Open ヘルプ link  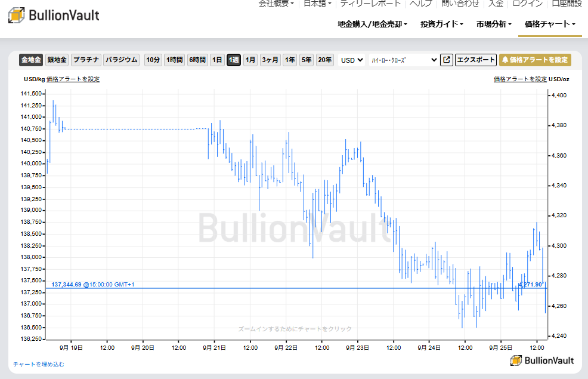pyautogui.click(x=421, y=4)
